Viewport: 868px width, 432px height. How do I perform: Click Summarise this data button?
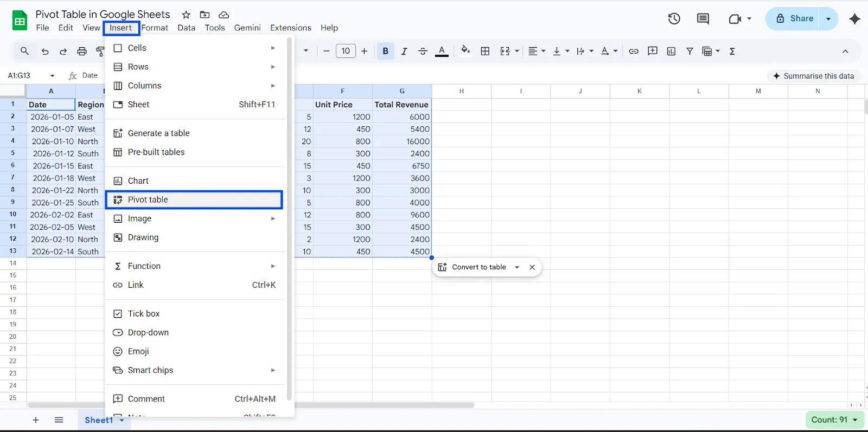[x=813, y=76]
